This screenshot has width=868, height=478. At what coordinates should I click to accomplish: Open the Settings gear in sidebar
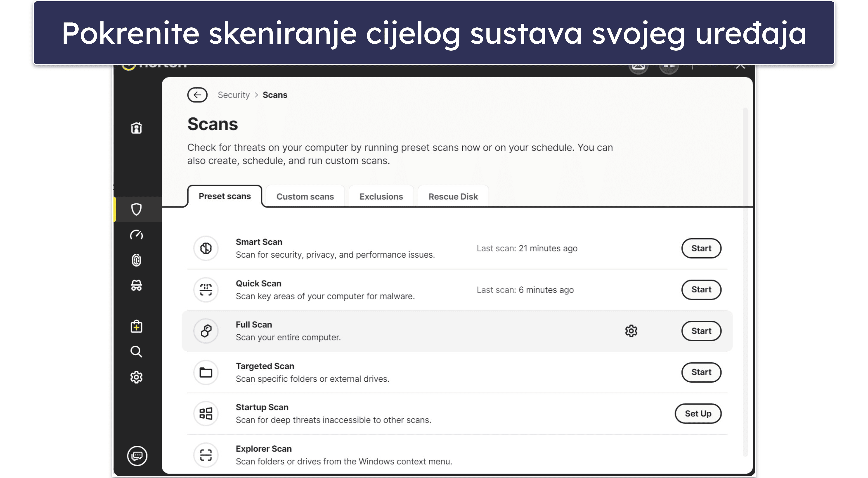pos(137,377)
